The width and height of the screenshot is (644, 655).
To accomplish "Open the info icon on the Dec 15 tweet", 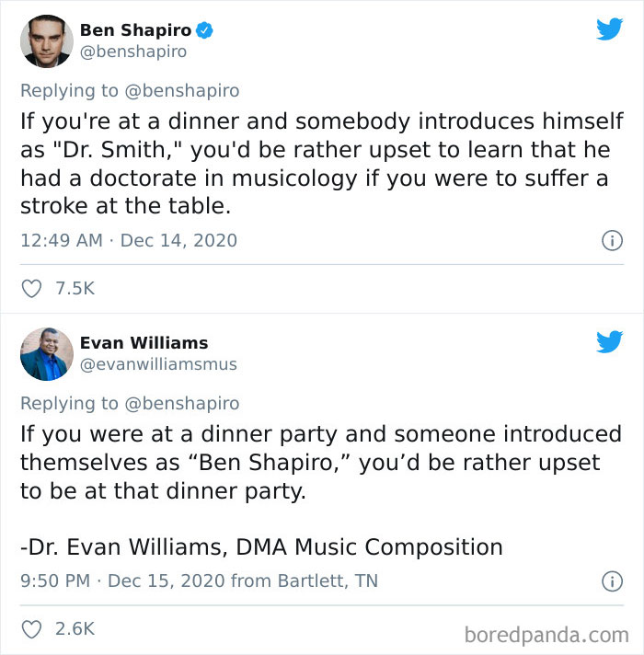I will pyautogui.click(x=612, y=581).
